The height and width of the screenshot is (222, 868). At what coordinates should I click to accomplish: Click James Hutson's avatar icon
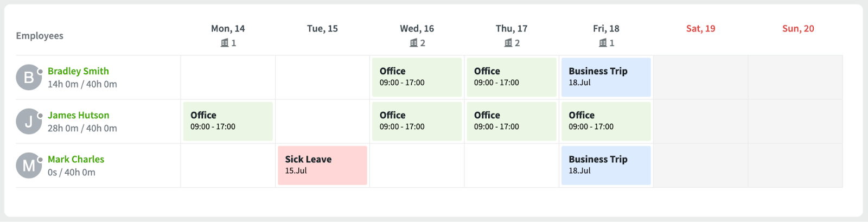tap(29, 122)
